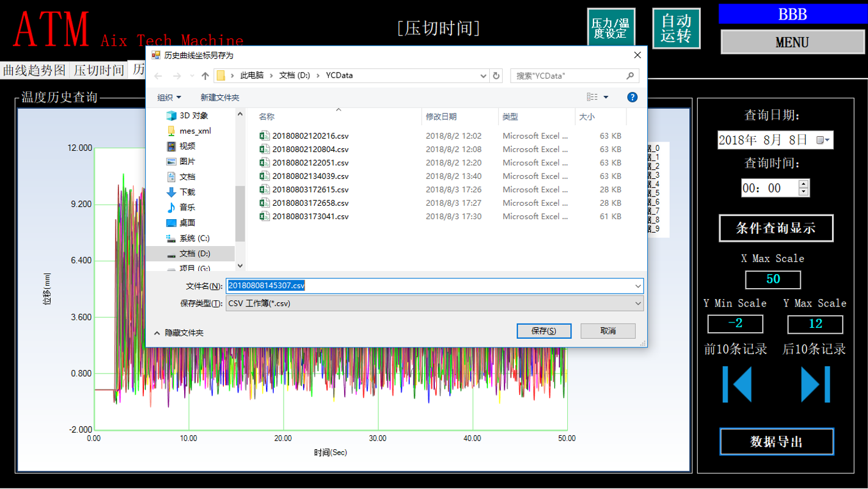
Task: Open the dialog help question mark icon
Action: (x=632, y=97)
